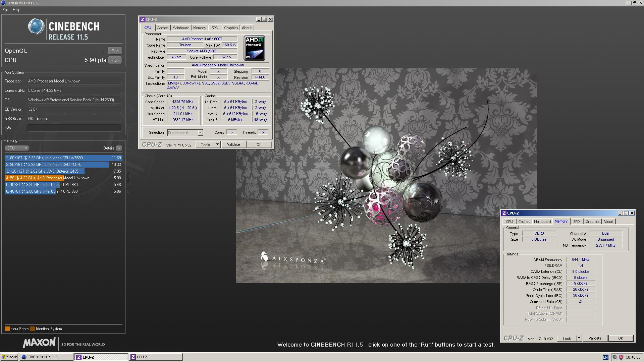The height and width of the screenshot is (362, 644).
Task: Click the Cinebench globe logo icon
Action: [x=36, y=26]
